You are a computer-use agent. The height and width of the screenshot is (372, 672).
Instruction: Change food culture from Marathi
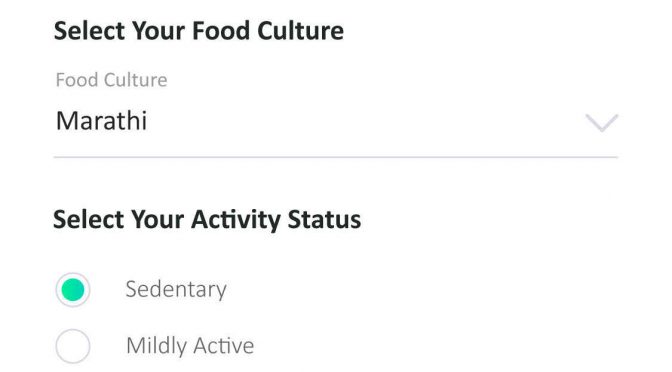336,121
